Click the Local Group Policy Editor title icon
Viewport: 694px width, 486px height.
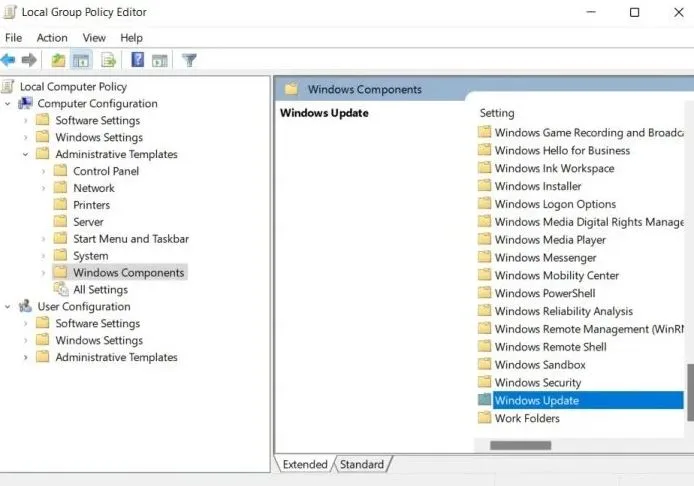tap(10, 12)
